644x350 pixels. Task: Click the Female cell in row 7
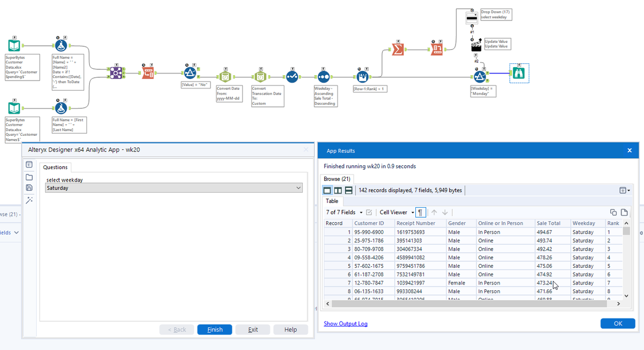pos(461,282)
